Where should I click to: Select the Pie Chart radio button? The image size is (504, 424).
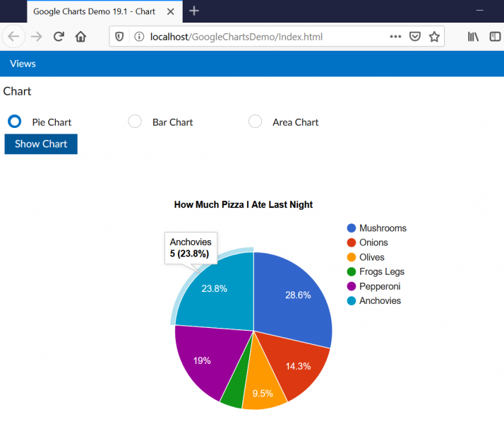[x=14, y=122]
